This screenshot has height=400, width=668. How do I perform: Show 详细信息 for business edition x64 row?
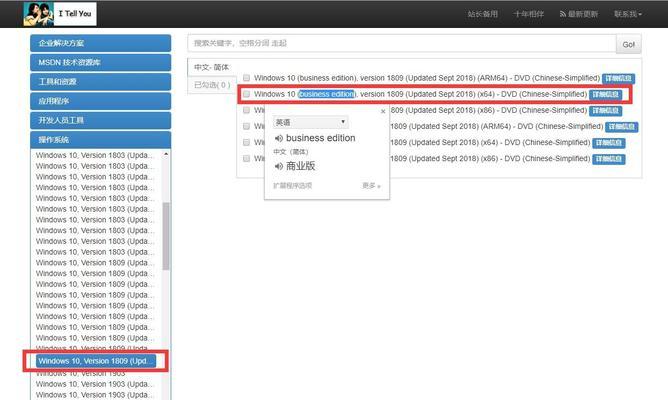pos(605,94)
